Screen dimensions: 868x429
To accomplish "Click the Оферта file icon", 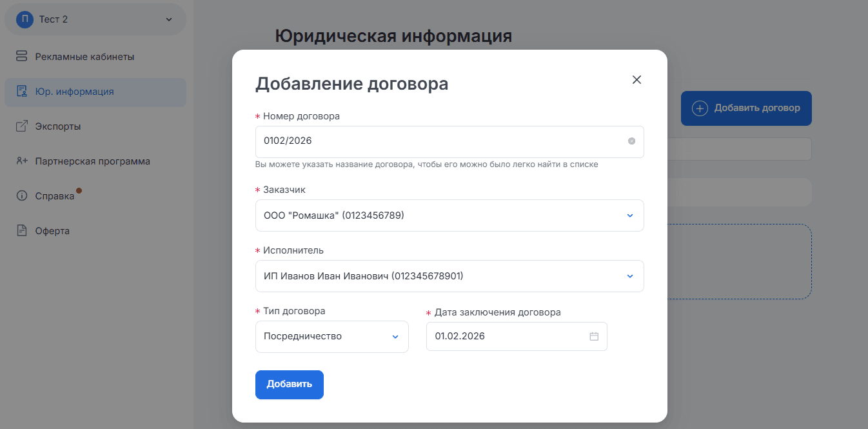I will [22, 231].
